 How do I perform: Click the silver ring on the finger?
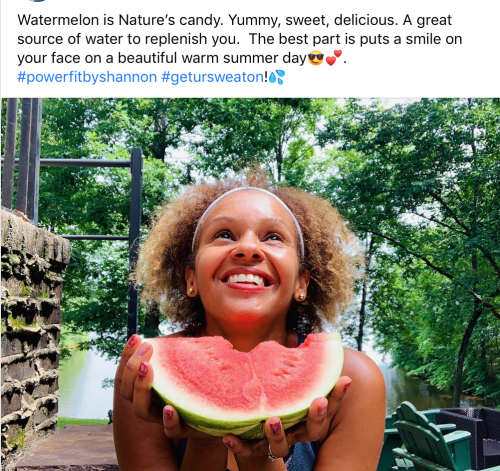coord(272,453)
